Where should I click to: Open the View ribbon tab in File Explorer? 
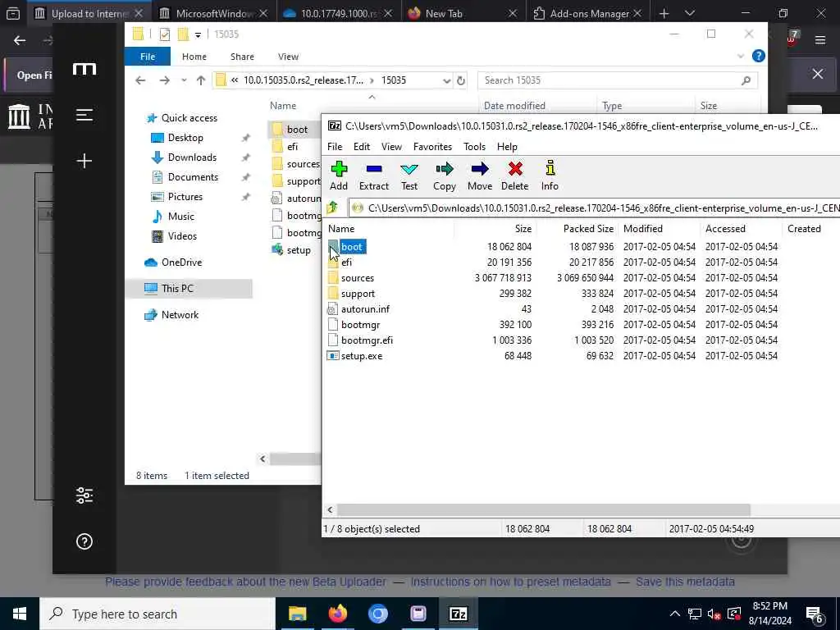288,57
